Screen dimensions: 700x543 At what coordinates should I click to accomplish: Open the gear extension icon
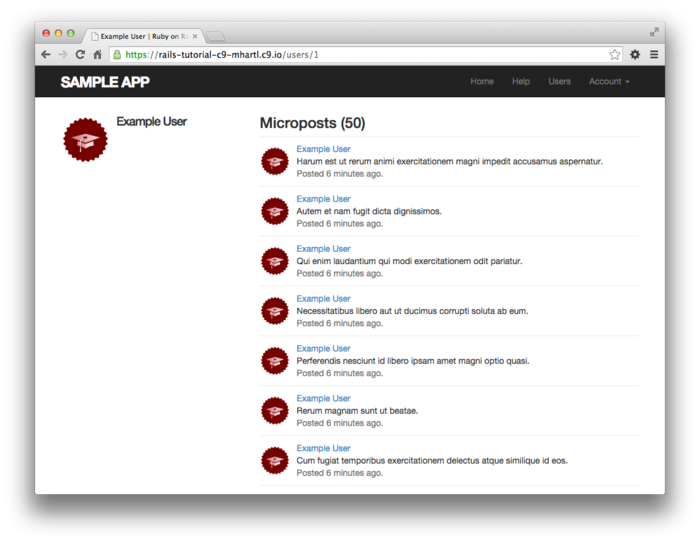tap(635, 54)
